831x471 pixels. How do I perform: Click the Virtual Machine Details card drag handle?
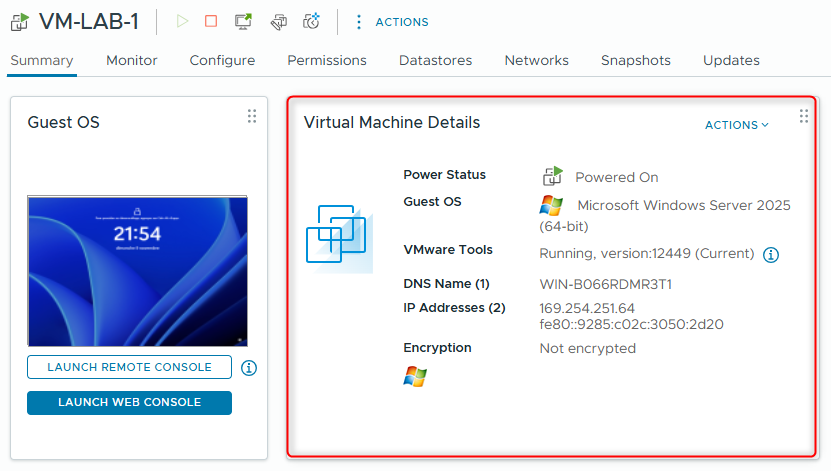coord(803,116)
